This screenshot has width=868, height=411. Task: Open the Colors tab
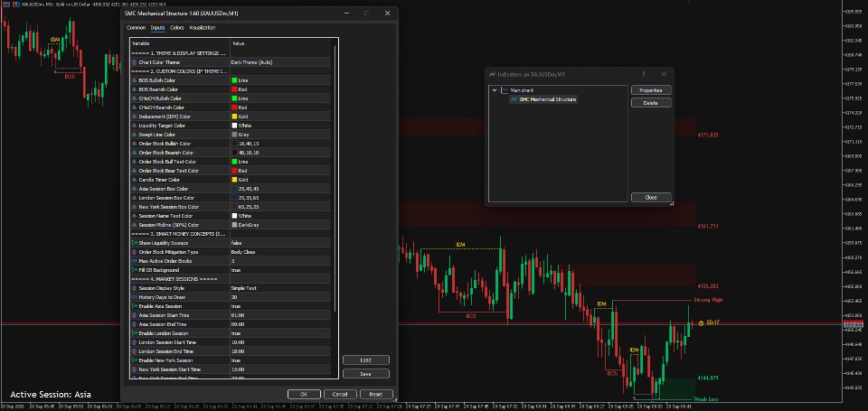[x=176, y=28]
